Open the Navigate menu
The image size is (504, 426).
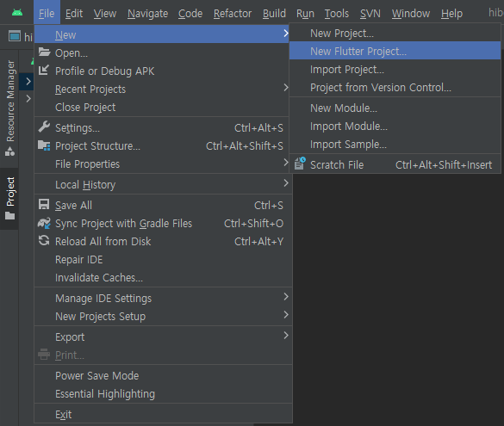coord(147,14)
